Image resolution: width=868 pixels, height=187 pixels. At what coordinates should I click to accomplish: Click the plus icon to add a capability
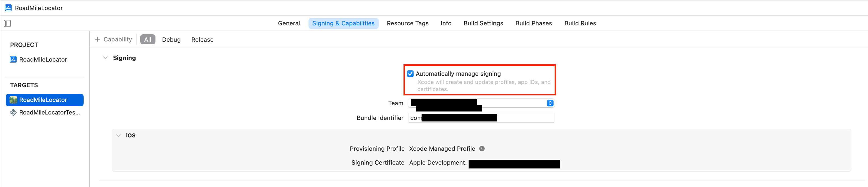tap(97, 40)
